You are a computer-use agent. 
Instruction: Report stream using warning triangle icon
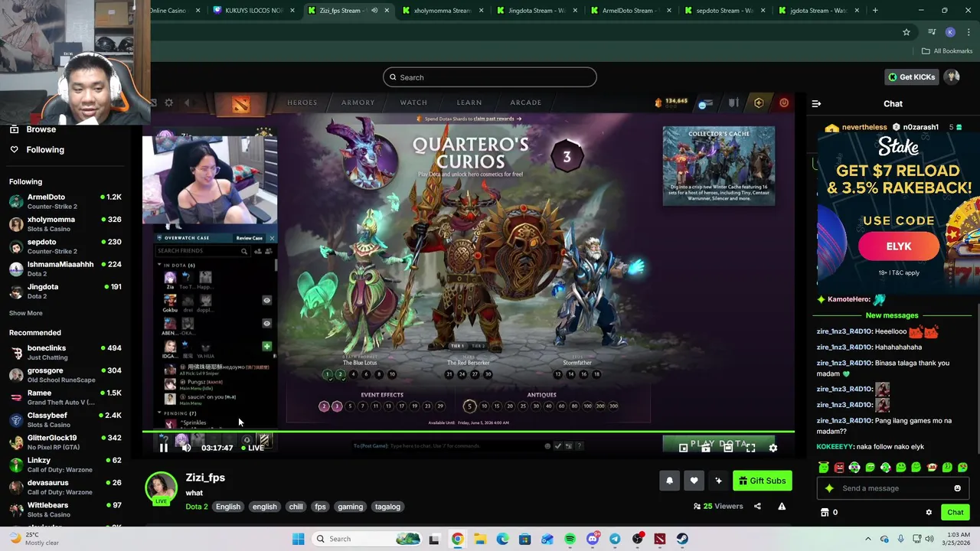click(782, 506)
